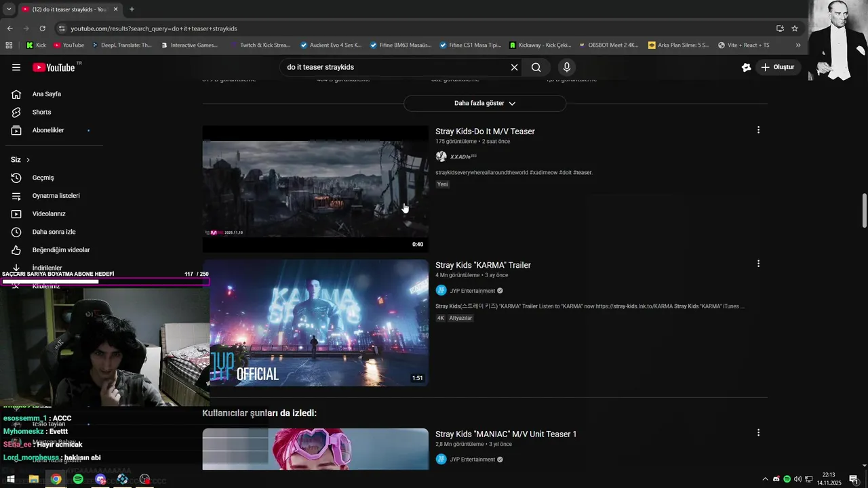The width and height of the screenshot is (868, 488).
Task: Open OBSBOT Meet 2 4K bookmark
Action: coord(608,45)
